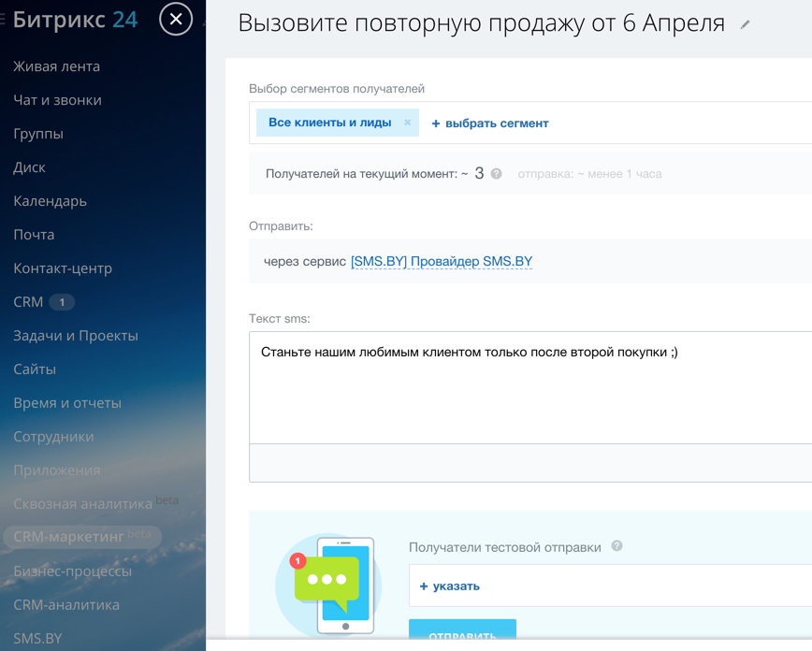Click '+ указать' to specify test recipients
Screen dimensions: 812x651
point(450,586)
